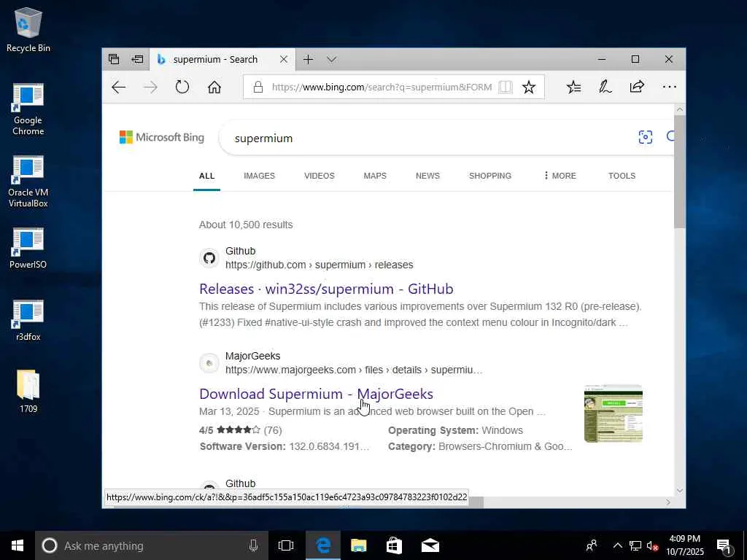Close the supermium - Search tab
Screen dimensions: 747x560
coord(284,59)
